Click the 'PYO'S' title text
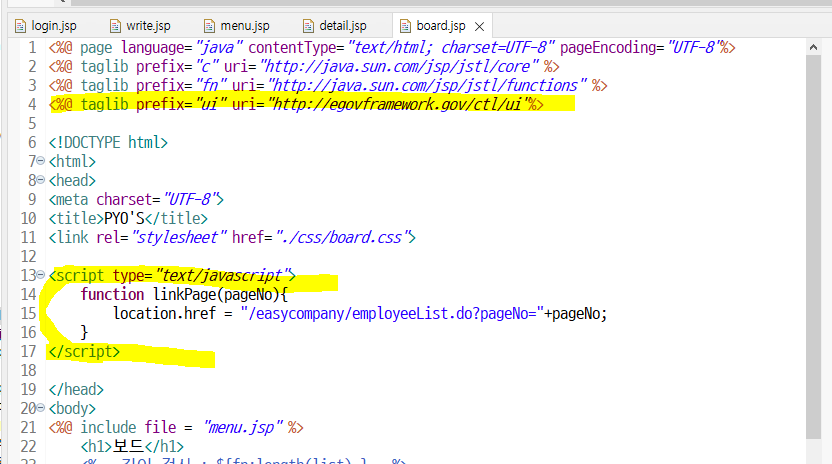Viewport: 832px width, 464px height. tap(124, 218)
